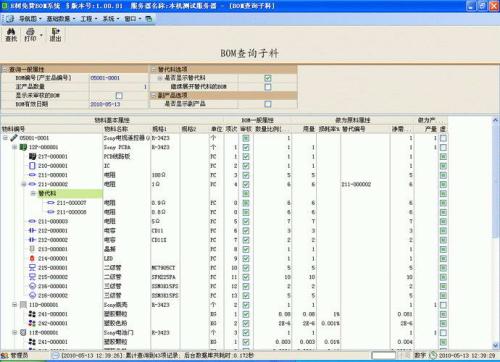The width and height of the screenshot is (500, 362).
Task: Click the green board icon of 12P-000001
Action: click(x=23, y=147)
